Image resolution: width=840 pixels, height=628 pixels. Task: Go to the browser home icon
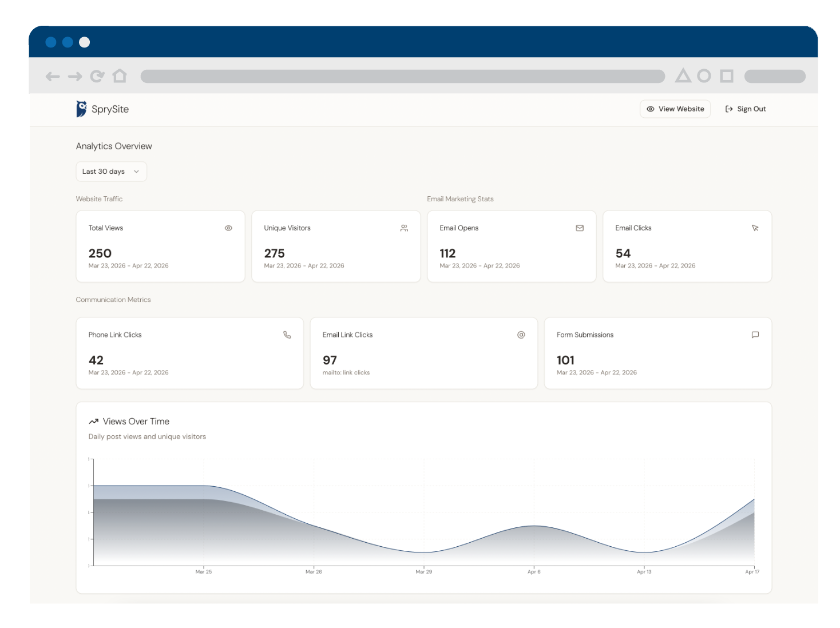pos(120,76)
